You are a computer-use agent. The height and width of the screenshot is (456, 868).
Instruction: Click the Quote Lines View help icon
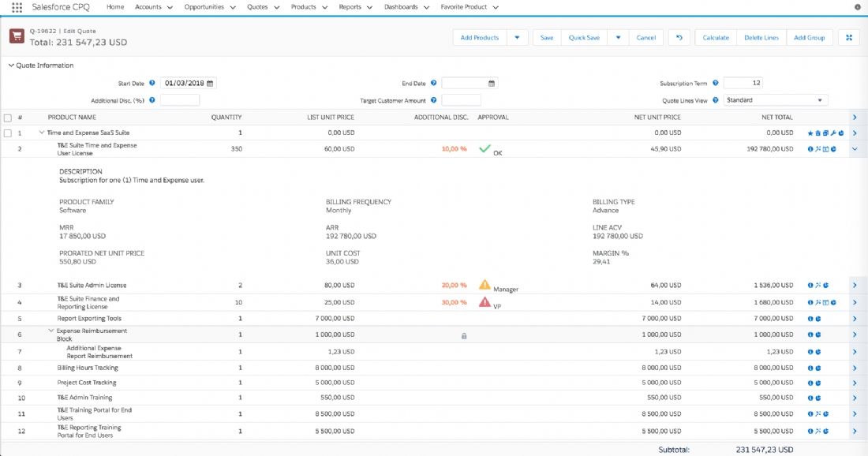click(715, 100)
